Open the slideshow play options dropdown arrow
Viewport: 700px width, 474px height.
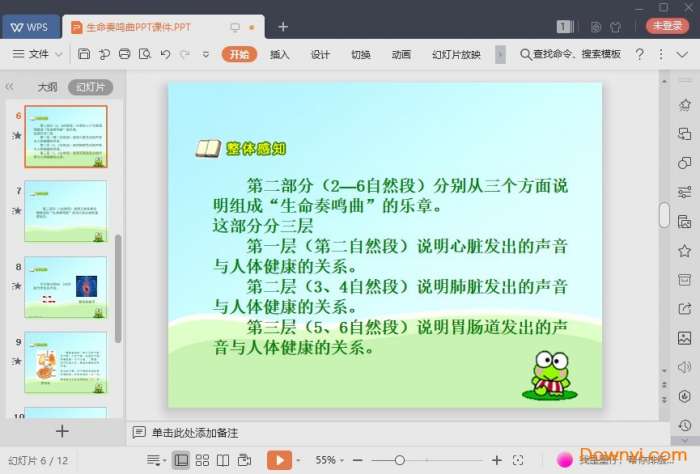click(x=298, y=460)
